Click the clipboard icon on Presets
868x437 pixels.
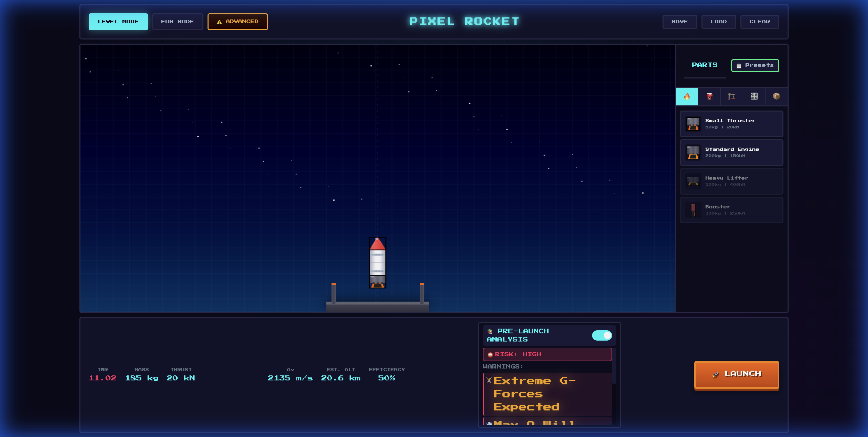click(739, 66)
